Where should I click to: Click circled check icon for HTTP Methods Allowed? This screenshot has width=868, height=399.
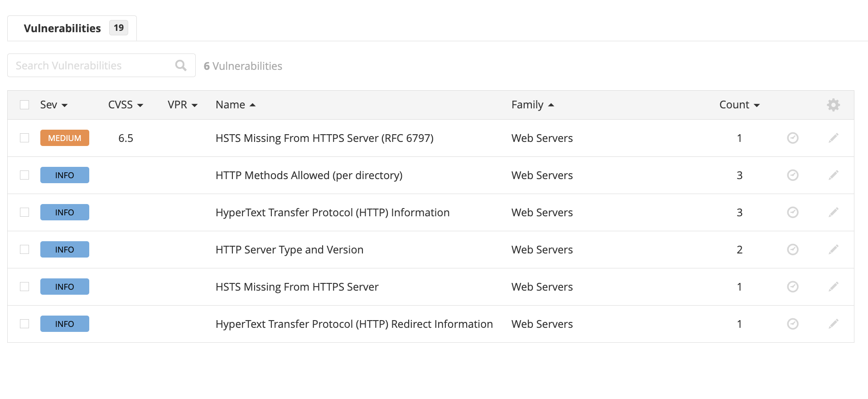point(792,175)
